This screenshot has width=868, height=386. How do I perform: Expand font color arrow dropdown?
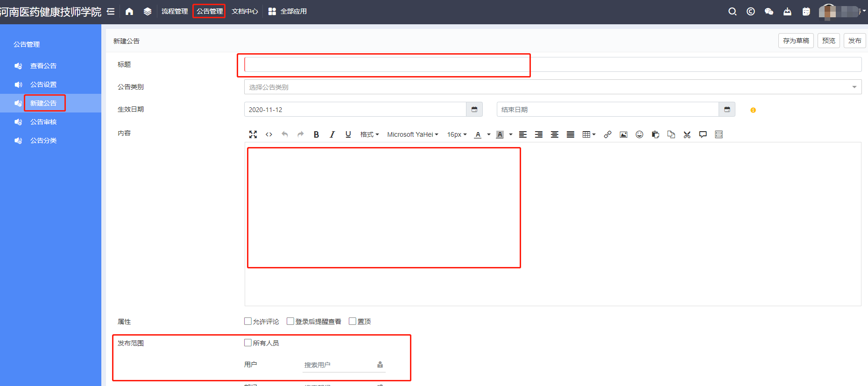click(x=489, y=134)
